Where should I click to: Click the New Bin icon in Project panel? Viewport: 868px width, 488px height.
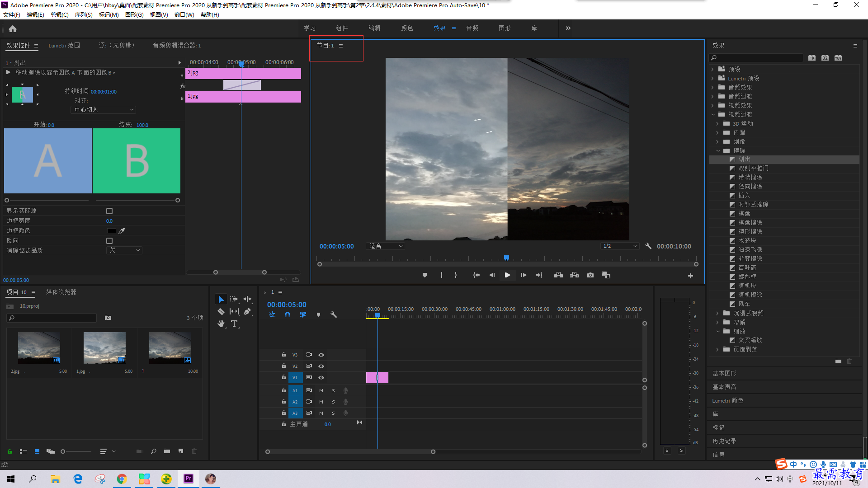pyautogui.click(x=167, y=451)
